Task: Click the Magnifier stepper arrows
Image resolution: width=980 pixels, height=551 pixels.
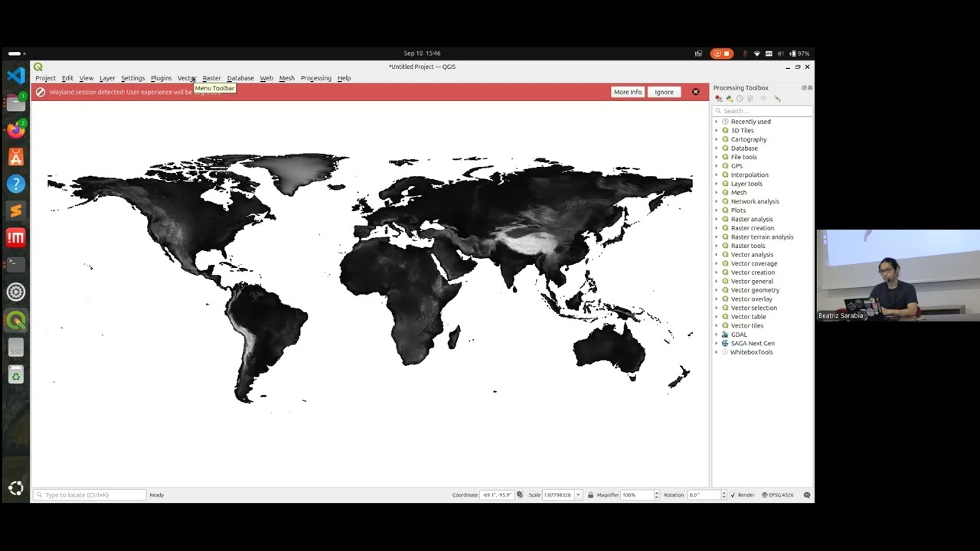Action: pyautogui.click(x=656, y=495)
